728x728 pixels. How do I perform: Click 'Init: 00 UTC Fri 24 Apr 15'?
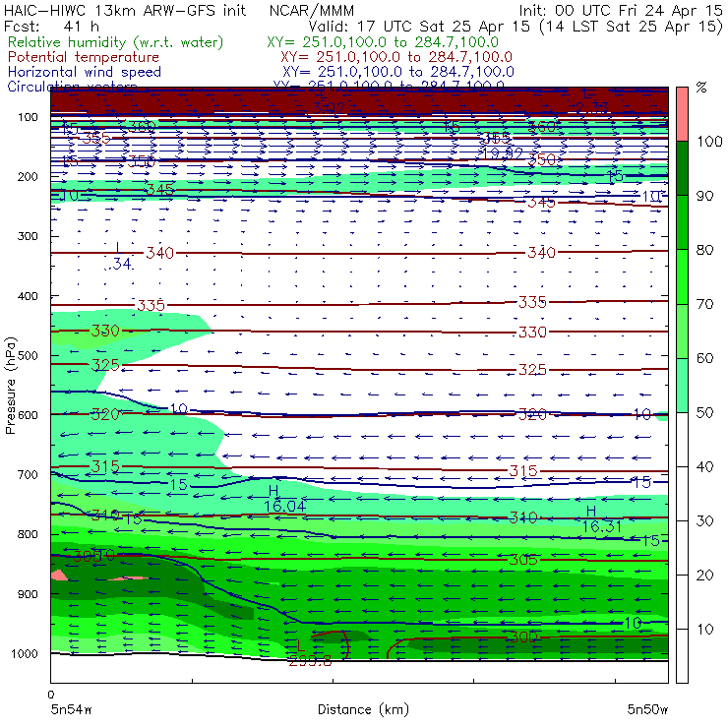(x=621, y=11)
